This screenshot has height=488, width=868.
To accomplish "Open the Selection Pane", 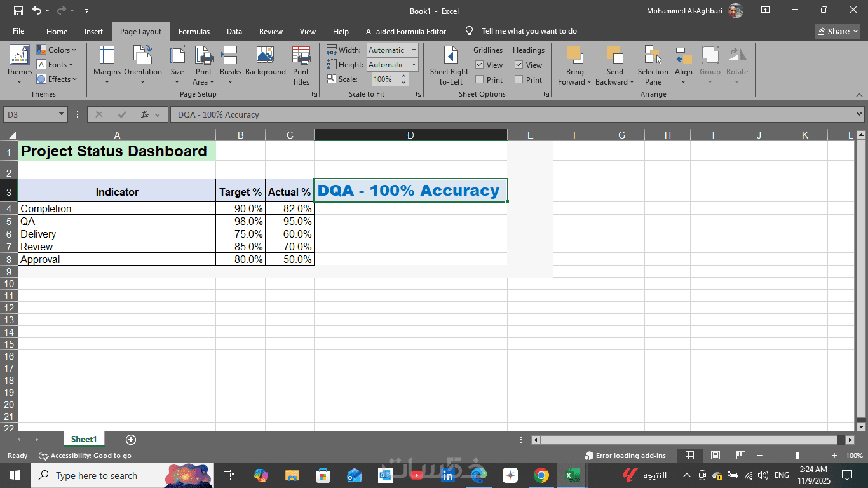I will (653, 65).
